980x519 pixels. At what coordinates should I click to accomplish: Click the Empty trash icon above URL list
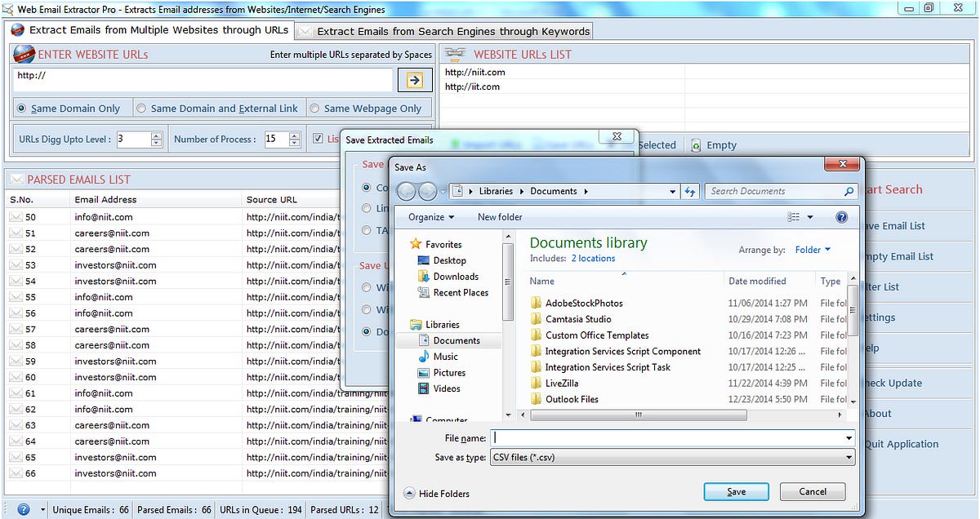tap(696, 145)
